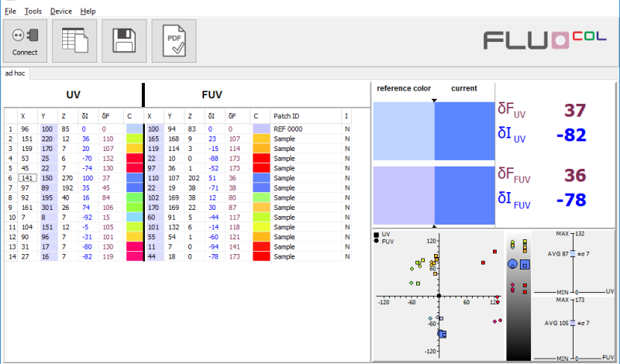Click the UV Z value 270 in row 6
Image resolution: width=620 pixels, height=364 pixels.
[67, 178]
